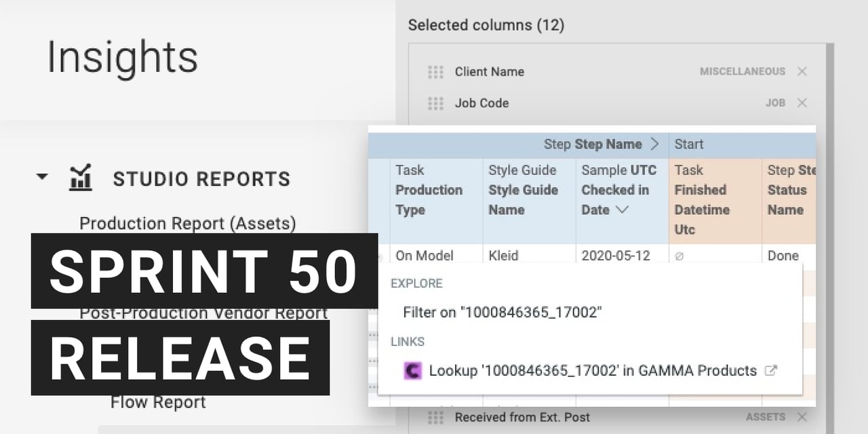The height and width of the screenshot is (434, 868).
Task: Open the Flow Report
Action: pyautogui.click(x=158, y=402)
